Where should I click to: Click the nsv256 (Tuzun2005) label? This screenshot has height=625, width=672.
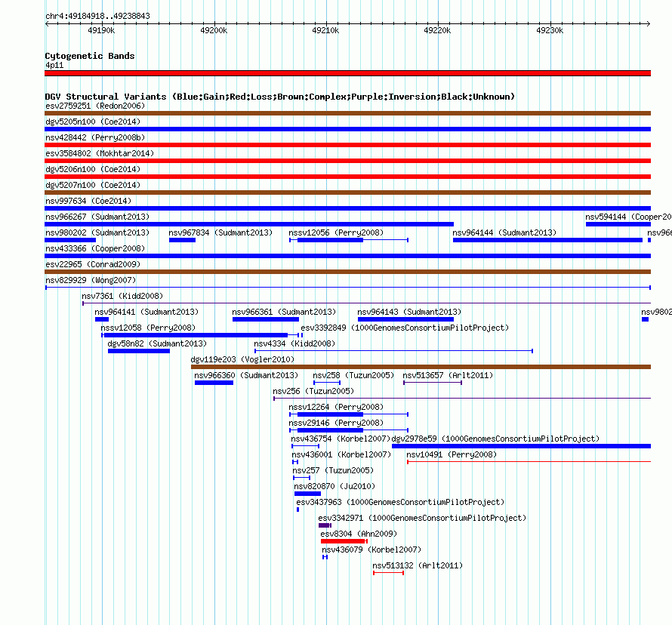tap(313, 391)
